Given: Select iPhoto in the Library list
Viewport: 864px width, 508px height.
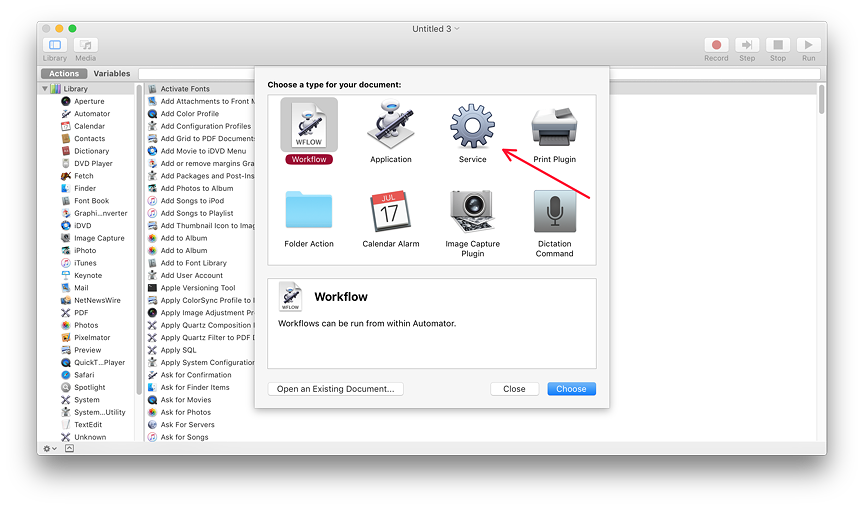Looking at the screenshot, I should (85, 251).
